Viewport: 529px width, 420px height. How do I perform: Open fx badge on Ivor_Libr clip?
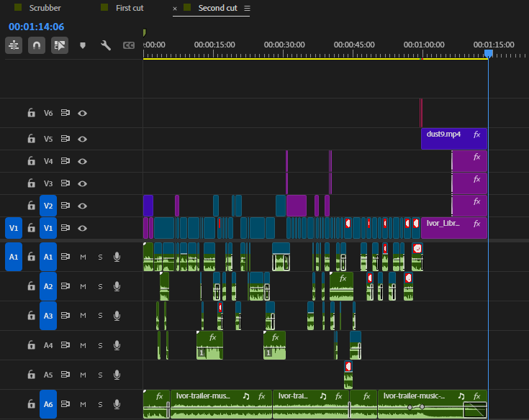click(476, 224)
